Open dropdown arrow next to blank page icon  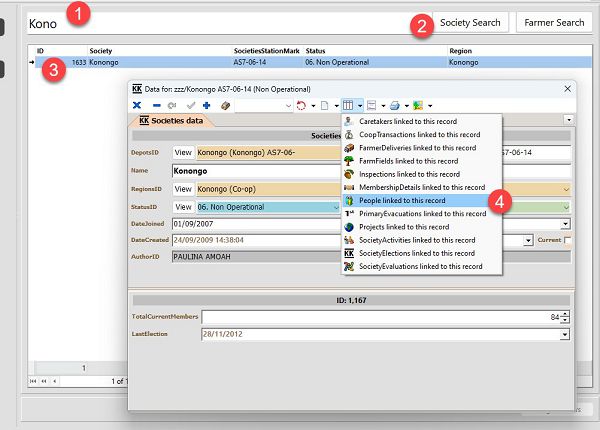[x=337, y=106]
